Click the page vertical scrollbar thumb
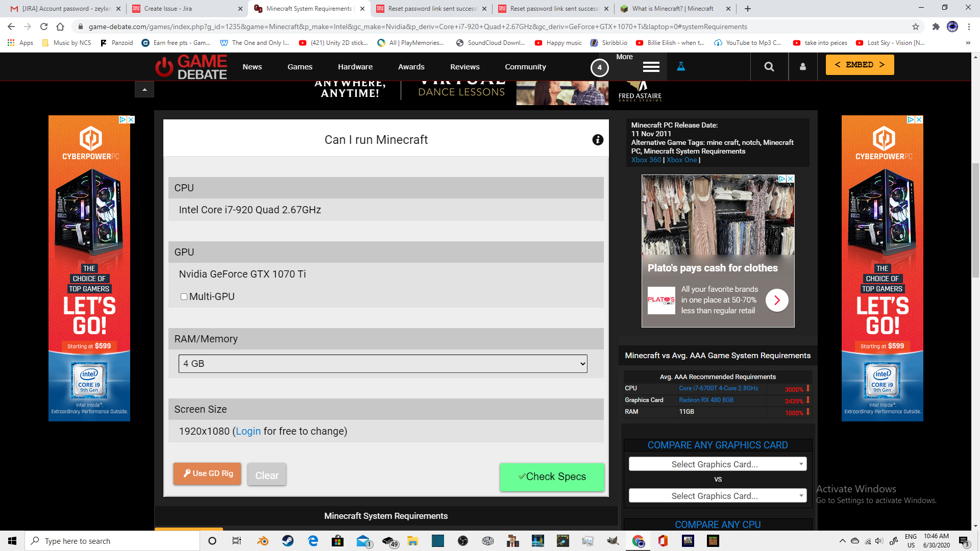 point(975,219)
